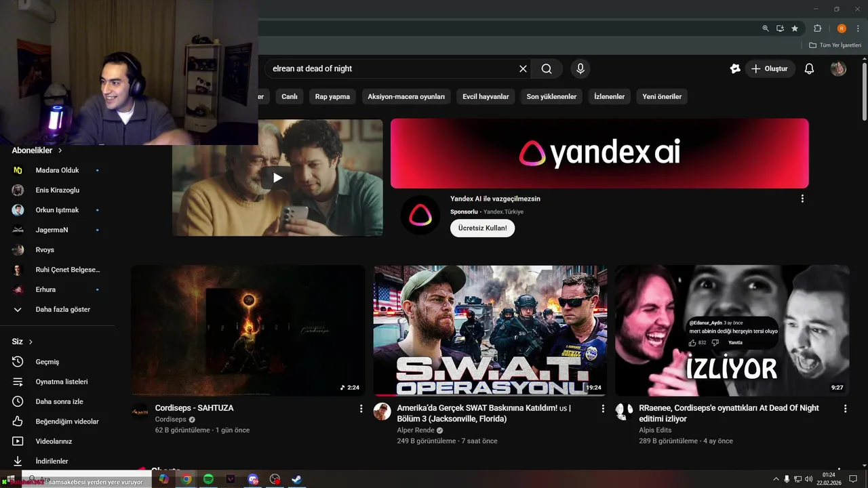Open options menu for RRaenee video
This screenshot has width=868, height=488.
pyautogui.click(x=845, y=409)
